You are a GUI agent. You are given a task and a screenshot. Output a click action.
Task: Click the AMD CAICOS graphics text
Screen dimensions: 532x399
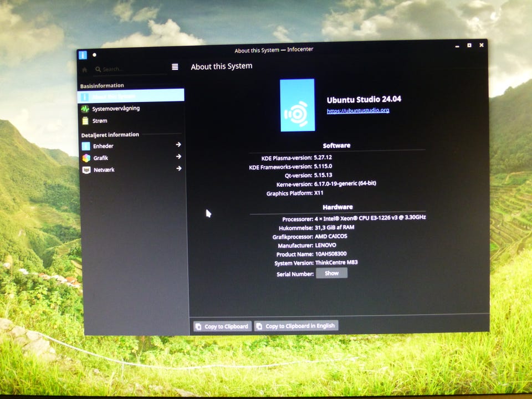tap(331, 236)
